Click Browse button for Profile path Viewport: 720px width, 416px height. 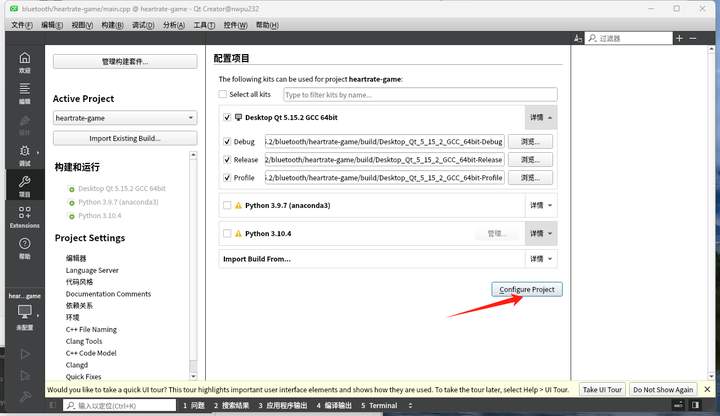coord(530,177)
